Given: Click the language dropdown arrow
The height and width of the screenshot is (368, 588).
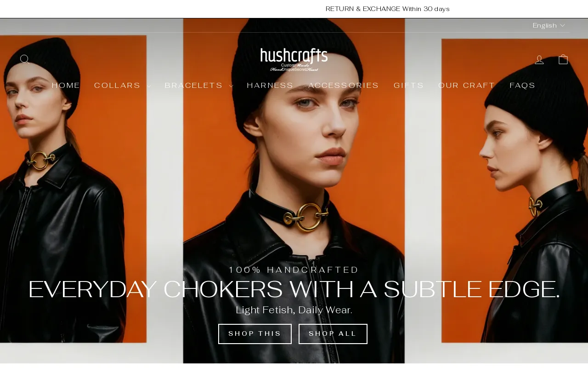Looking at the screenshot, I should (x=563, y=26).
